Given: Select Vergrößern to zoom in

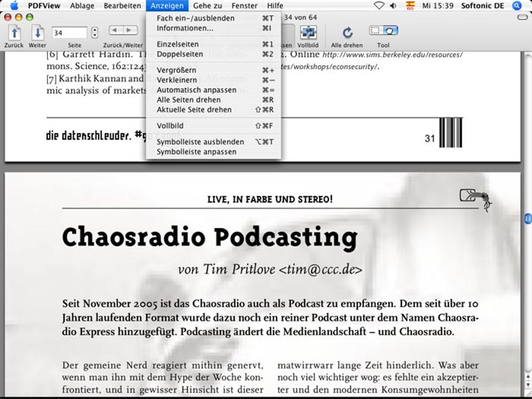Looking at the screenshot, I should click(176, 70).
